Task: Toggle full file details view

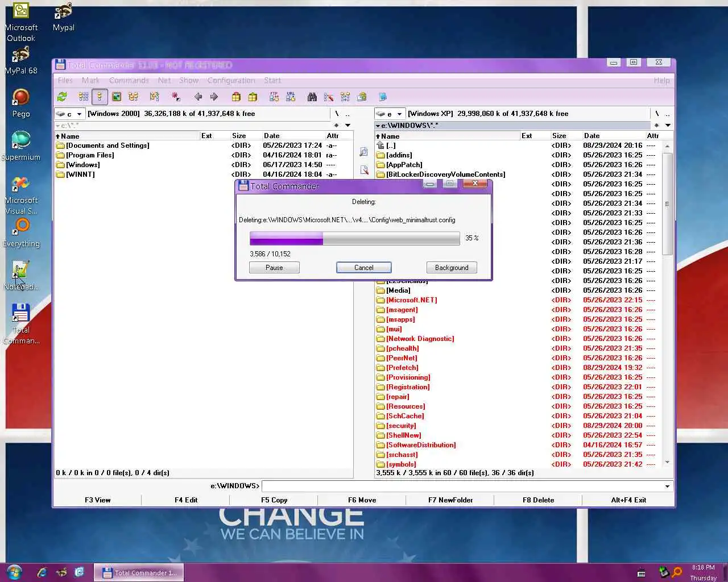Action: [100, 97]
